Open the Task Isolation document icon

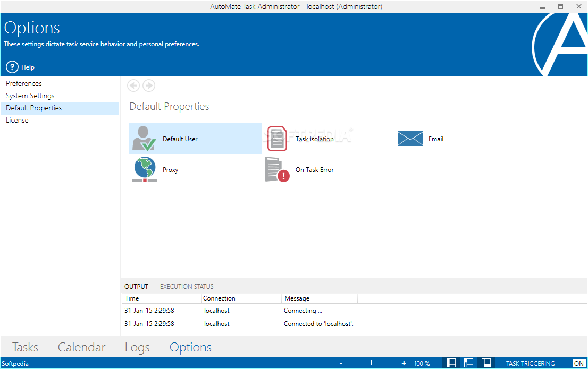point(277,139)
